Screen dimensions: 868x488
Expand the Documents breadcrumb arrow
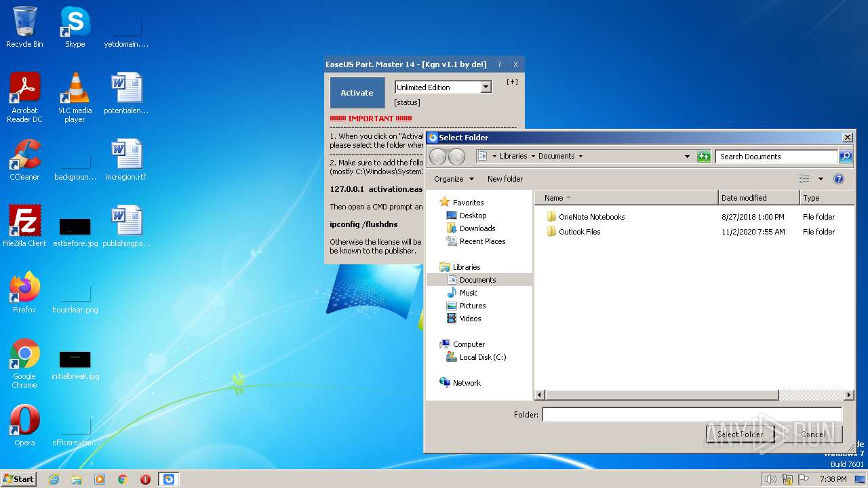tap(580, 157)
